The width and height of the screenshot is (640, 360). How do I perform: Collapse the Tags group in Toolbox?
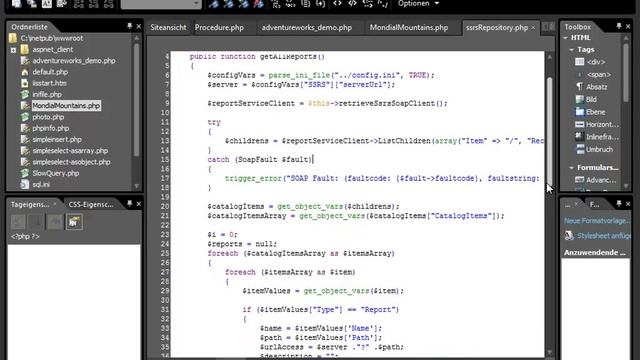click(x=572, y=49)
